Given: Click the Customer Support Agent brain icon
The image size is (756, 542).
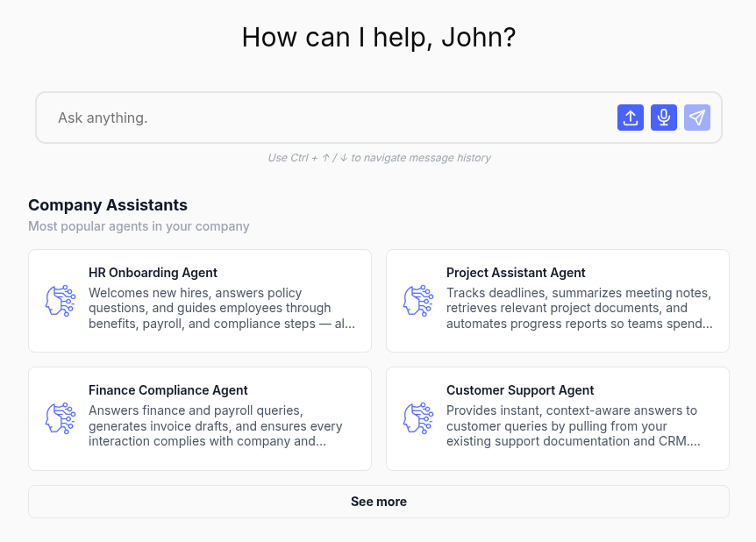Looking at the screenshot, I should tap(418, 418).
